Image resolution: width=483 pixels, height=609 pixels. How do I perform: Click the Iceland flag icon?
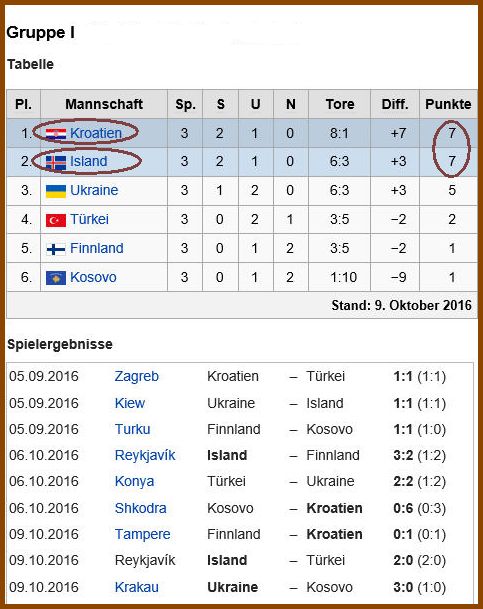coord(56,162)
